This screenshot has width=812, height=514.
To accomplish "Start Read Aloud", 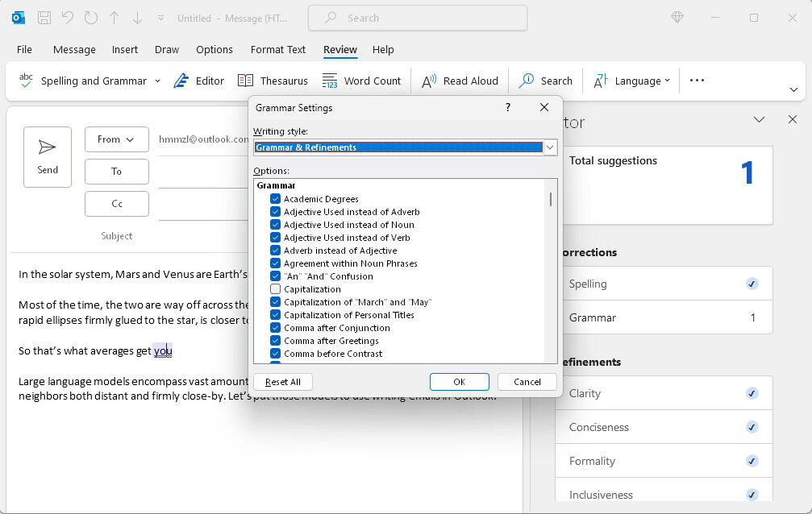I will tap(460, 80).
